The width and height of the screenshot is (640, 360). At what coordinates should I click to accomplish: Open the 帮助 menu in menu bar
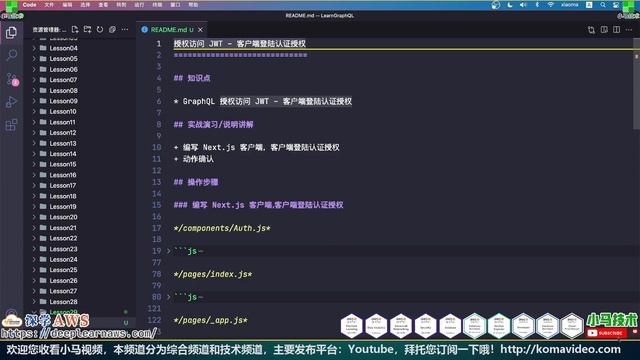point(193,5)
